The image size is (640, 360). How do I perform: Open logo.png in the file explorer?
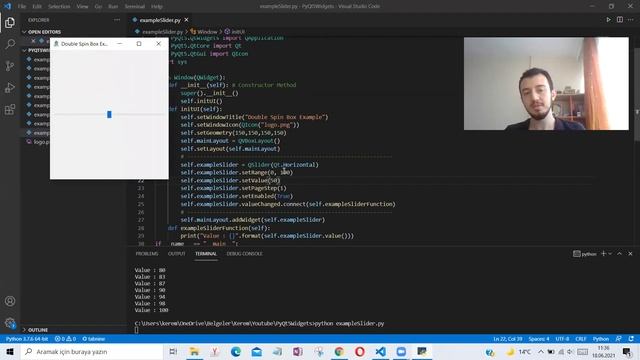pos(38,142)
